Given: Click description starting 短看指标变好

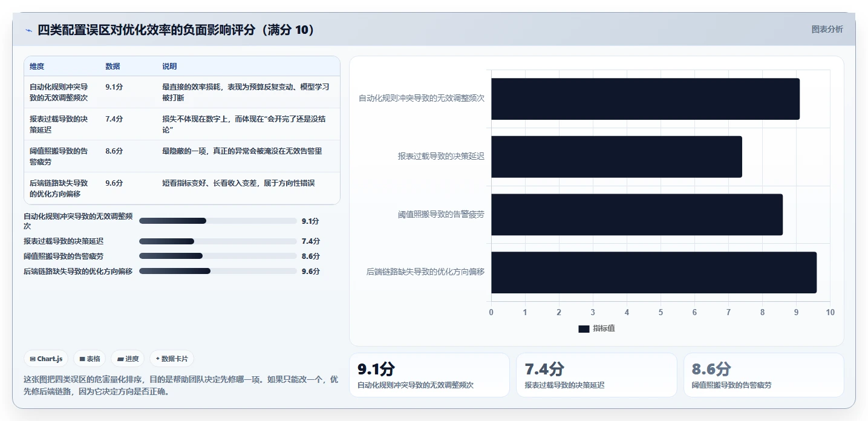Looking at the screenshot, I should [238, 183].
